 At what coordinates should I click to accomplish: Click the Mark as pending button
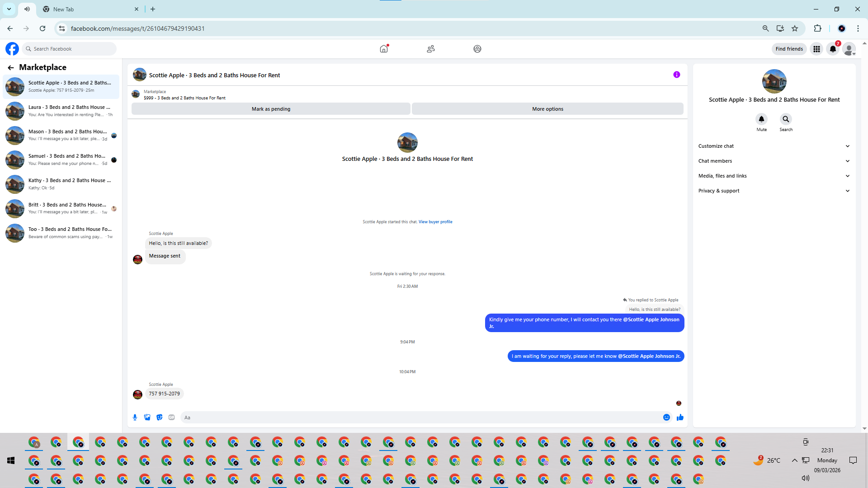point(271,109)
